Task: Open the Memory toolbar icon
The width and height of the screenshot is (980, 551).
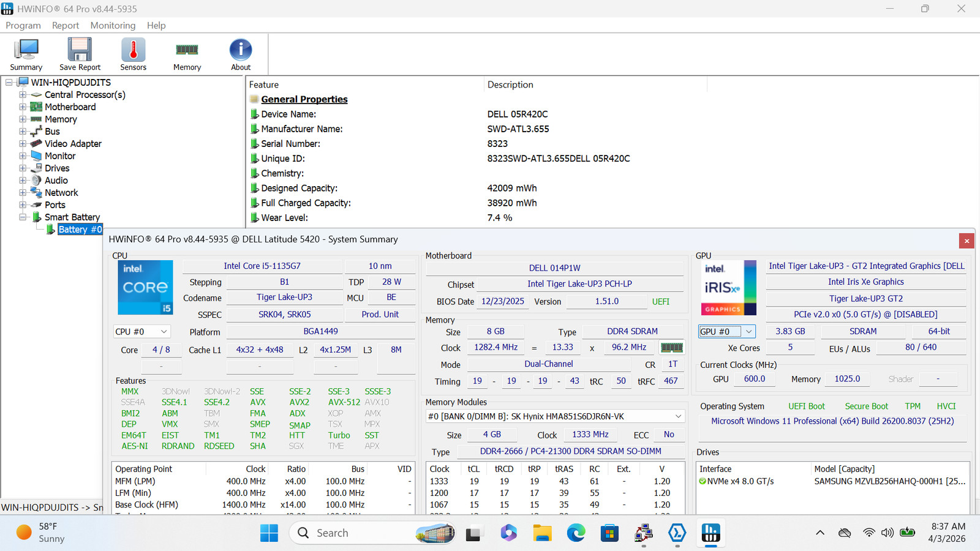Action: point(187,54)
